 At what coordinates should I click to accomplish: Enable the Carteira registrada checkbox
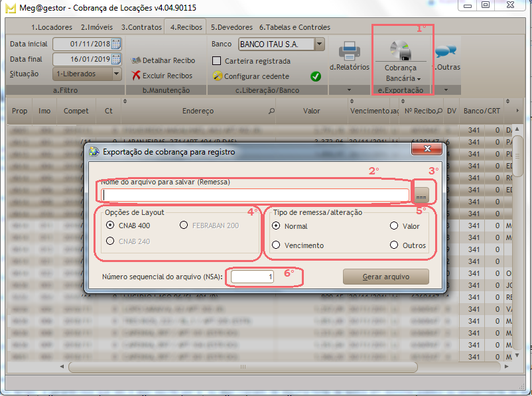[x=216, y=61]
